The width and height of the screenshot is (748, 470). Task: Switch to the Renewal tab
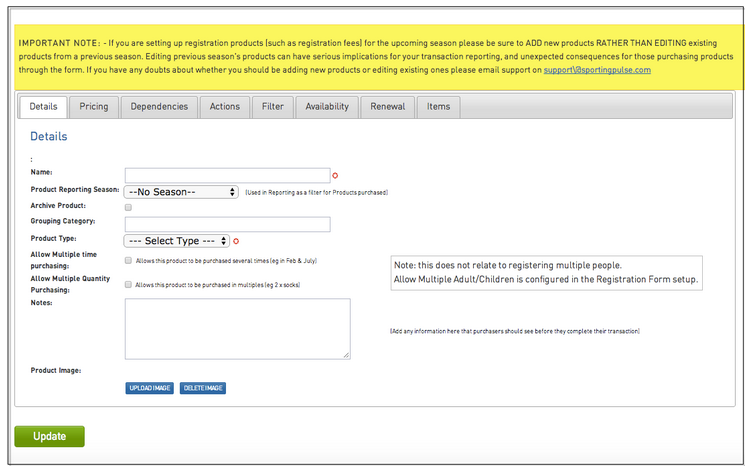pyautogui.click(x=387, y=106)
